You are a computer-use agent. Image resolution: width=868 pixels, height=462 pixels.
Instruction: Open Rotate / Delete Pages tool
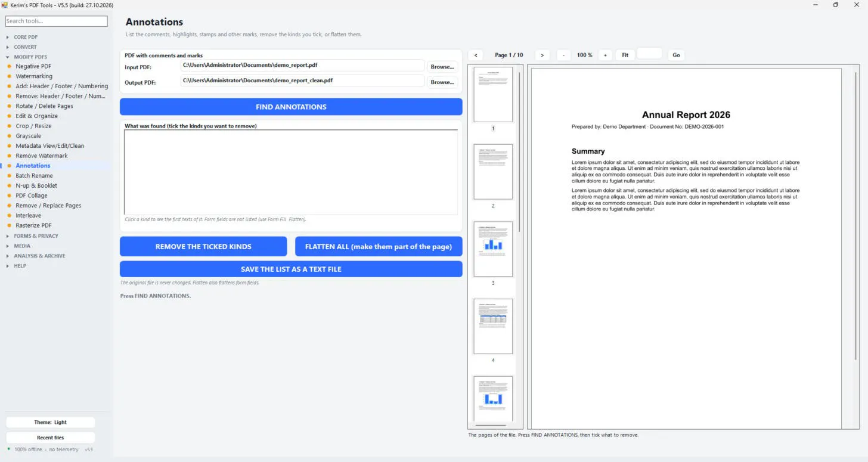(x=44, y=106)
